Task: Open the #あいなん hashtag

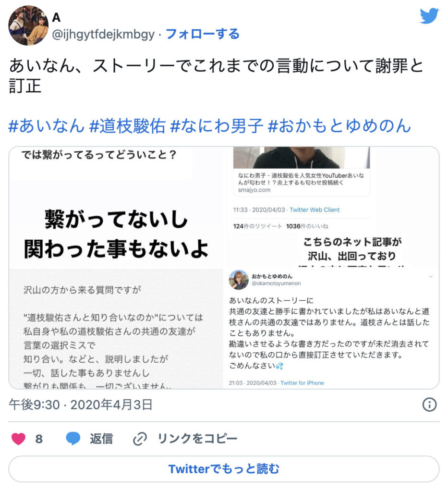Action: click(x=47, y=126)
